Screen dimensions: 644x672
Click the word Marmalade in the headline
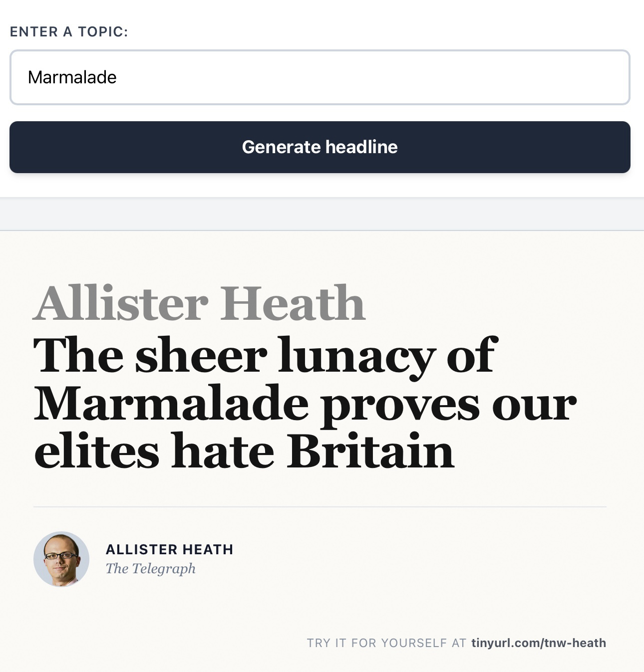pyautogui.click(x=171, y=404)
